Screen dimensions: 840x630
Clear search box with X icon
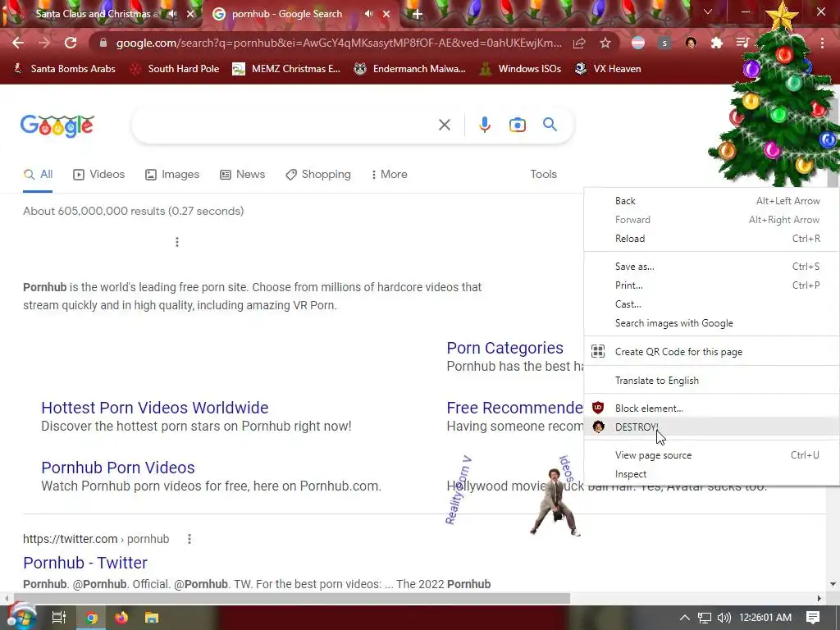click(x=445, y=125)
